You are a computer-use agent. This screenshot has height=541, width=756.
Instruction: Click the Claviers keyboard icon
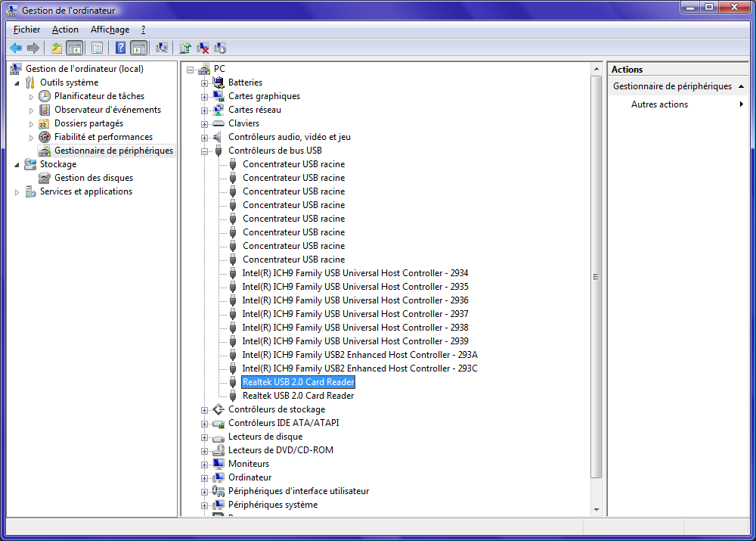tap(218, 123)
